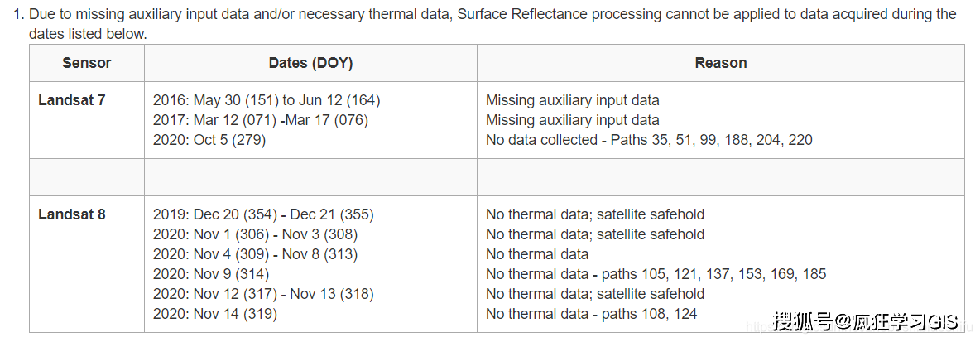Click the Dates (DOY) column header
980x342 pixels.
(x=310, y=63)
